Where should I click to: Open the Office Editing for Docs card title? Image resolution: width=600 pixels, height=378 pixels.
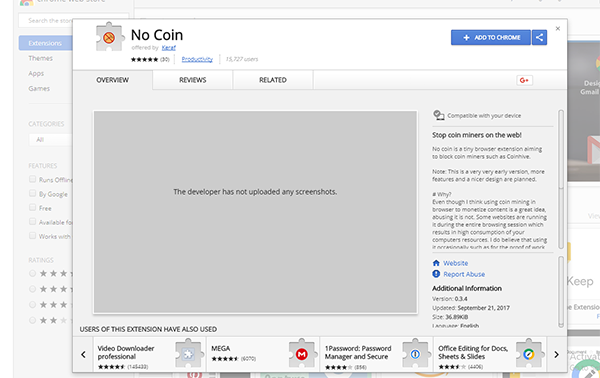(x=473, y=352)
